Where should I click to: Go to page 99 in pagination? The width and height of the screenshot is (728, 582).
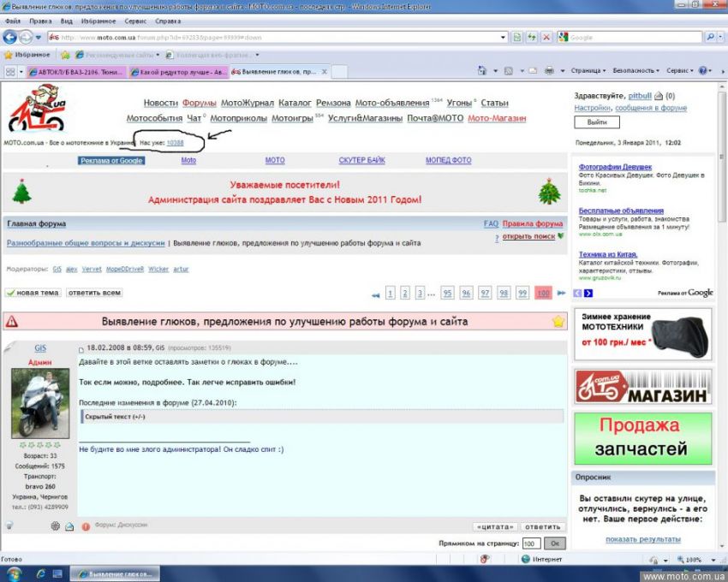[522, 294]
